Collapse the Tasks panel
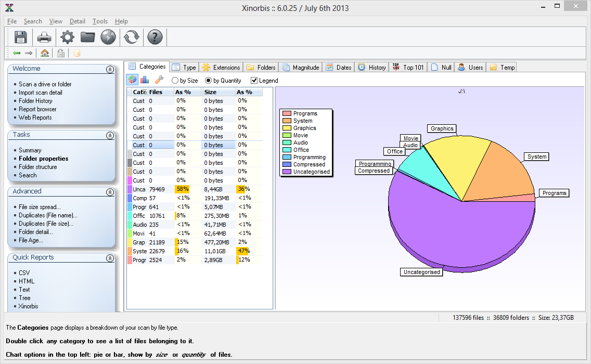Viewport: 591px width, 364px height. [x=110, y=135]
